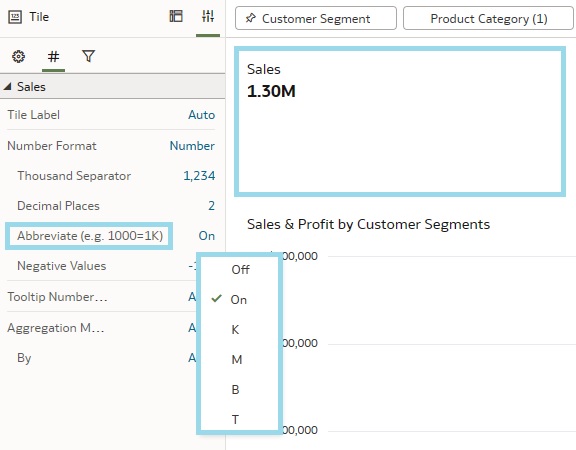Image resolution: width=576 pixels, height=450 pixels.
Task: Open the Product Category (1) filter
Action: tap(488, 18)
